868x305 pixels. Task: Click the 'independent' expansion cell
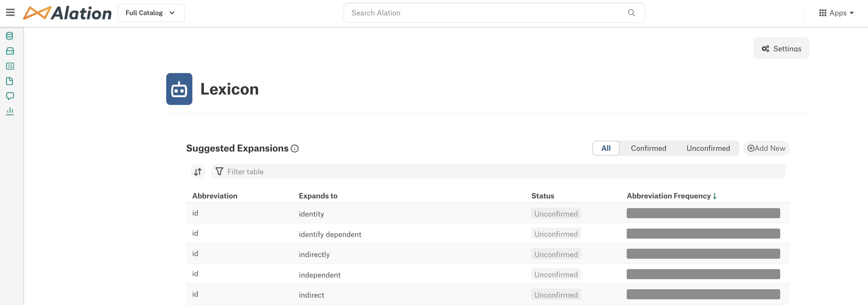tap(319, 275)
